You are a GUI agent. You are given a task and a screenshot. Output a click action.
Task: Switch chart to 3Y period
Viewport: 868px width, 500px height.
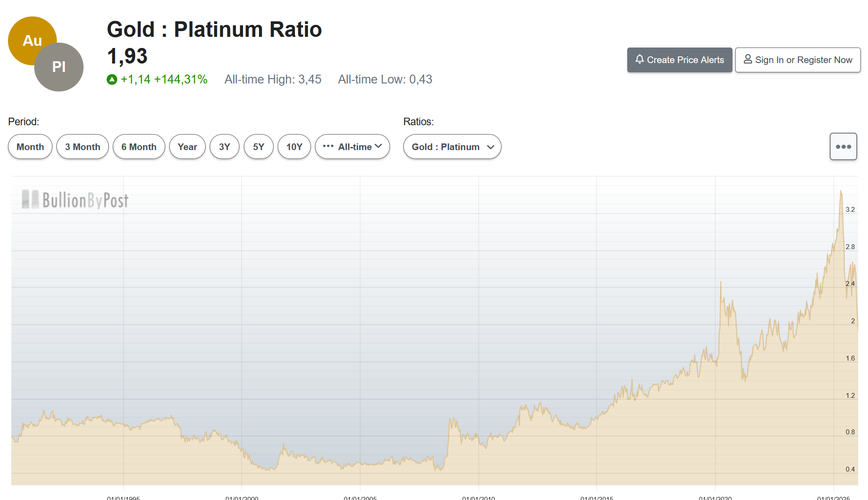224,147
